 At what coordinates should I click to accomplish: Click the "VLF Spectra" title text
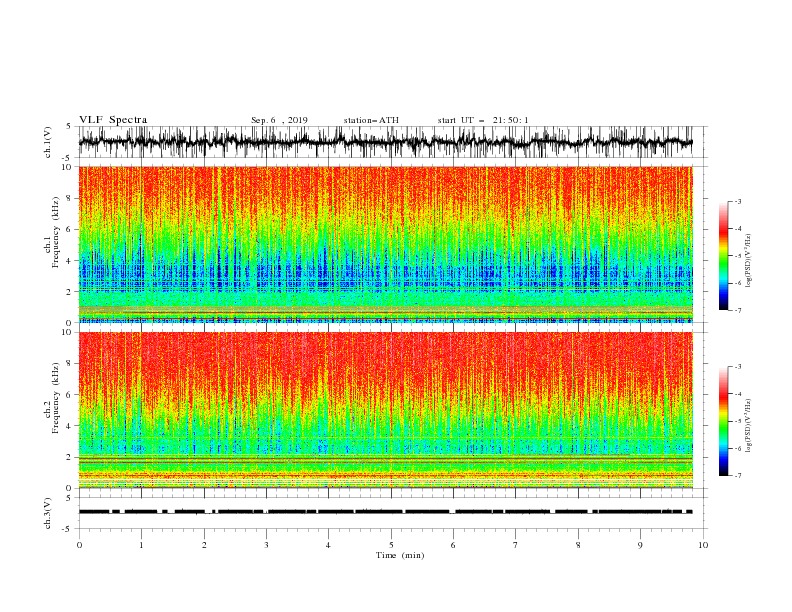[x=113, y=120]
